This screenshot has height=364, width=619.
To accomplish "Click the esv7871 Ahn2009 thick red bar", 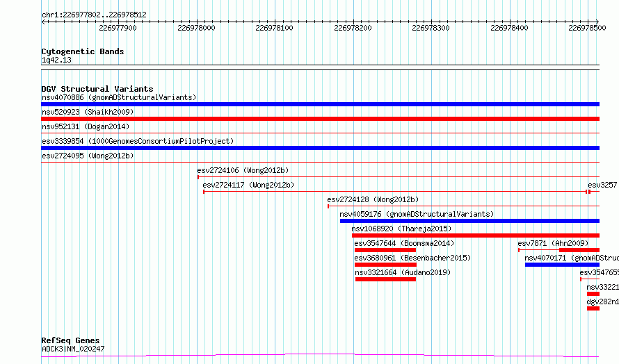I will click(x=579, y=250).
